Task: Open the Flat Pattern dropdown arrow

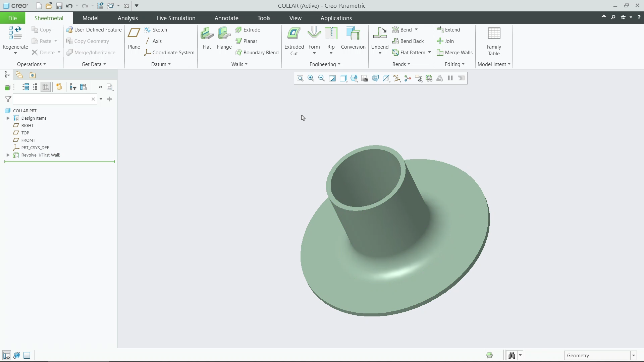Action: (430, 52)
